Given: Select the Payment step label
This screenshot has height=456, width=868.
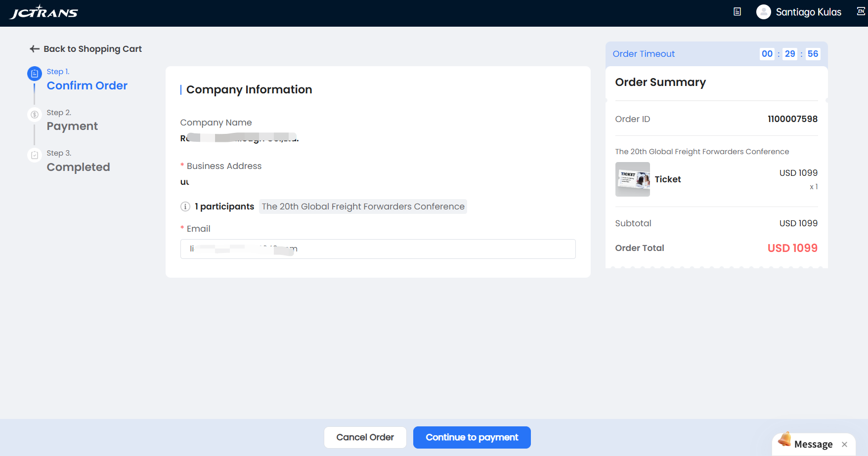Looking at the screenshot, I should (72, 126).
